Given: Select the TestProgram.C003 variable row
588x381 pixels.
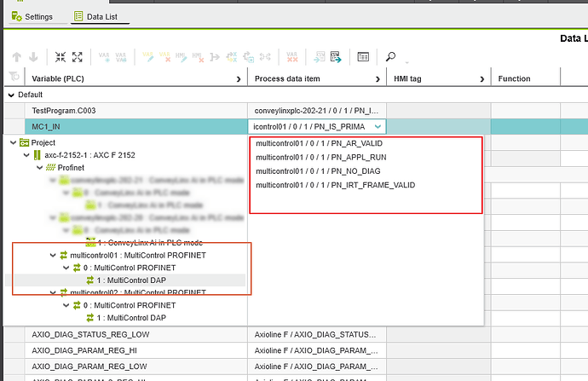Looking at the screenshot, I should click(66, 111).
